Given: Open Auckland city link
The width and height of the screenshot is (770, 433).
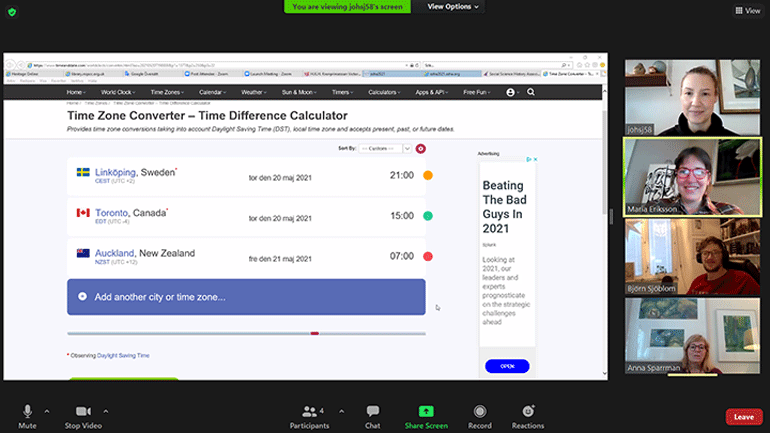Looking at the screenshot, I should pyautogui.click(x=114, y=253).
